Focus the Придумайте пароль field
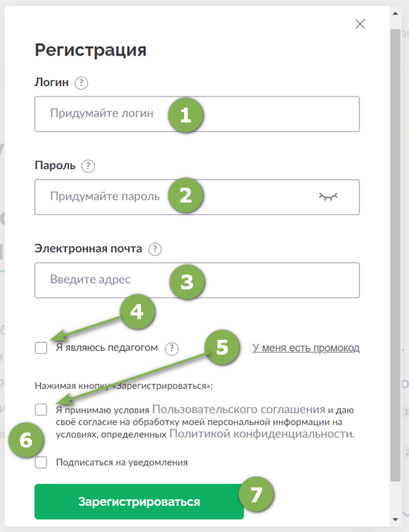Image resolution: width=409 pixels, height=532 pixels. [x=197, y=197]
